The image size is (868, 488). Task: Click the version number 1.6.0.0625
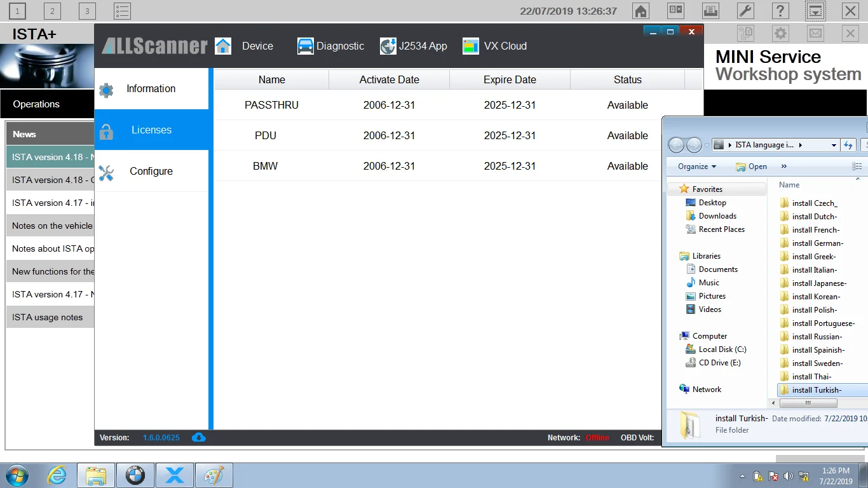(x=161, y=438)
